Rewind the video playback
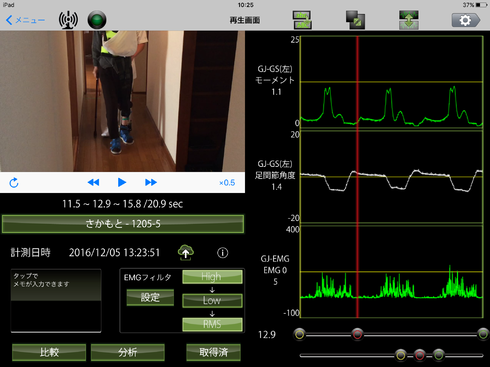 tap(93, 182)
